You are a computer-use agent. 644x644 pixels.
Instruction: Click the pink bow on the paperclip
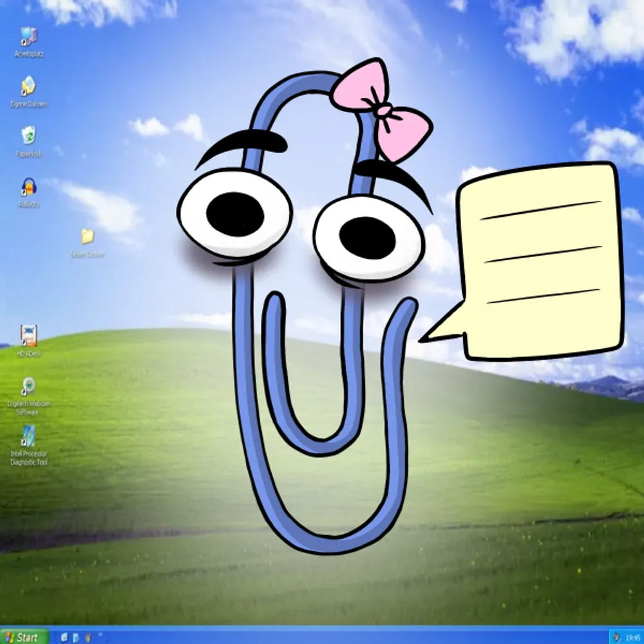point(382,109)
